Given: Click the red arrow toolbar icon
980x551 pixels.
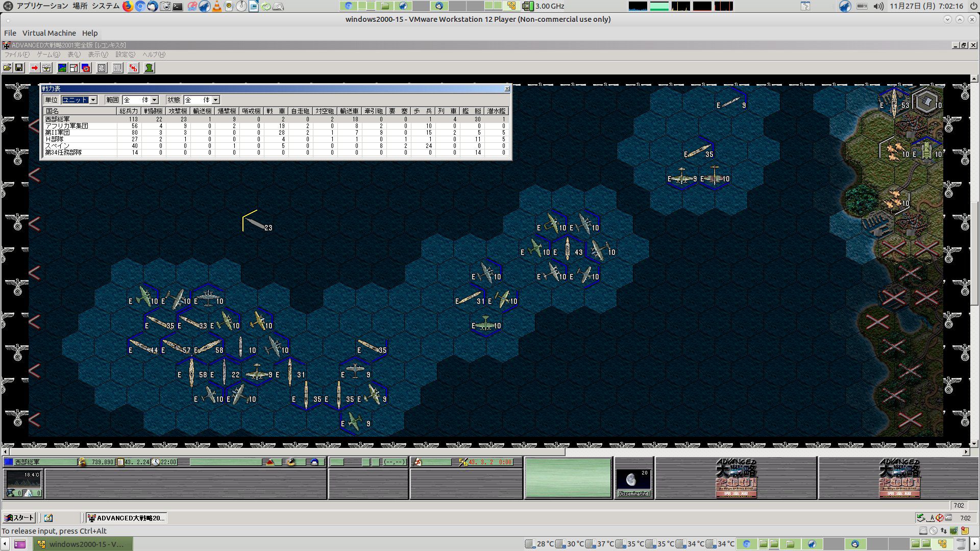Looking at the screenshot, I should (34, 68).
